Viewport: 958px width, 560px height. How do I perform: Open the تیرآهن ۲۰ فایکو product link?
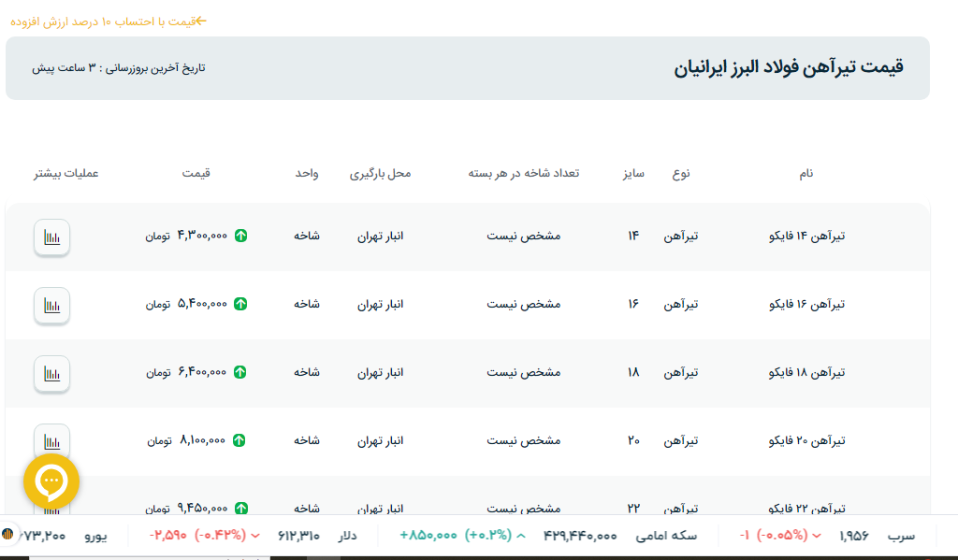tap(806, 440)
